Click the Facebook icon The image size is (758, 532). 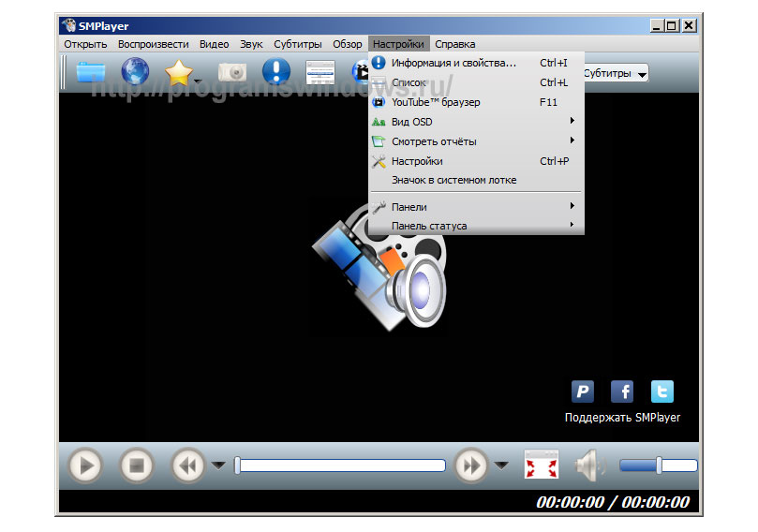(x=622, y=392)
